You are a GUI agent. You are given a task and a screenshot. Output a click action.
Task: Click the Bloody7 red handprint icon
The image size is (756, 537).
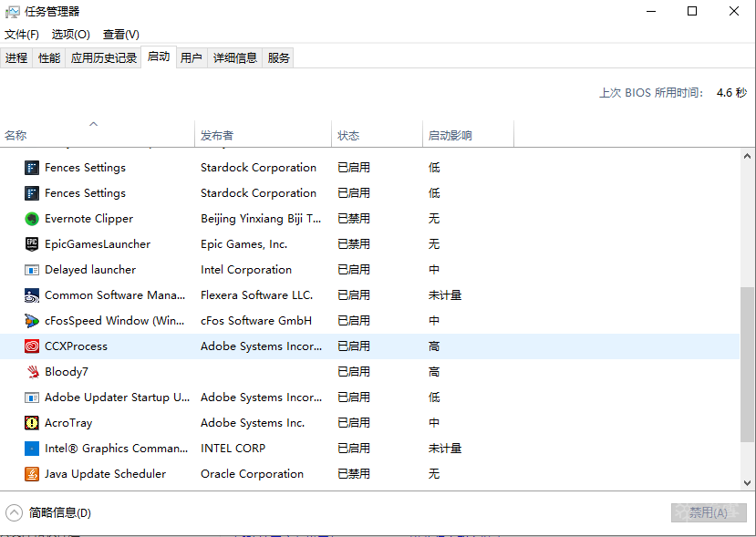click(x=31, y=372)
